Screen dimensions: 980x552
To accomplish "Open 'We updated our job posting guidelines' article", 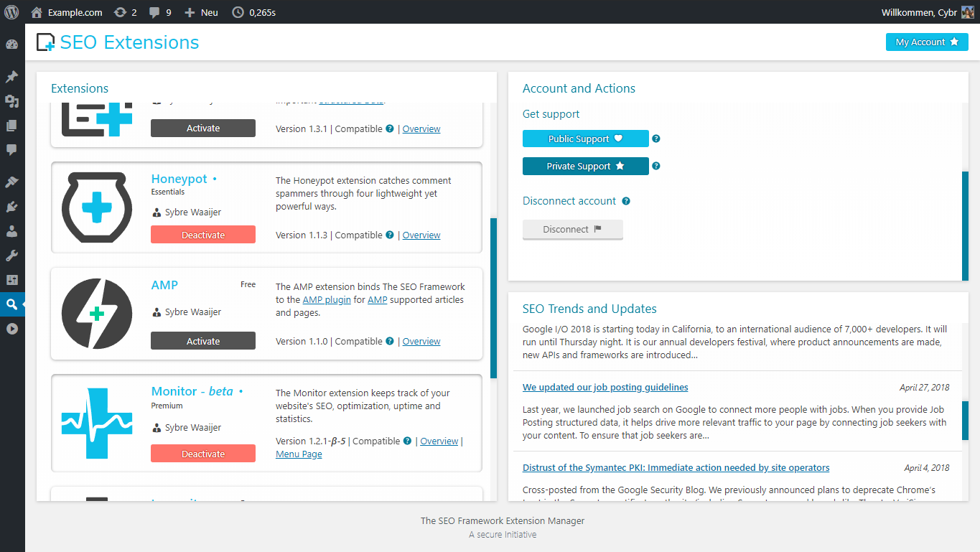I will coord(605,388).
